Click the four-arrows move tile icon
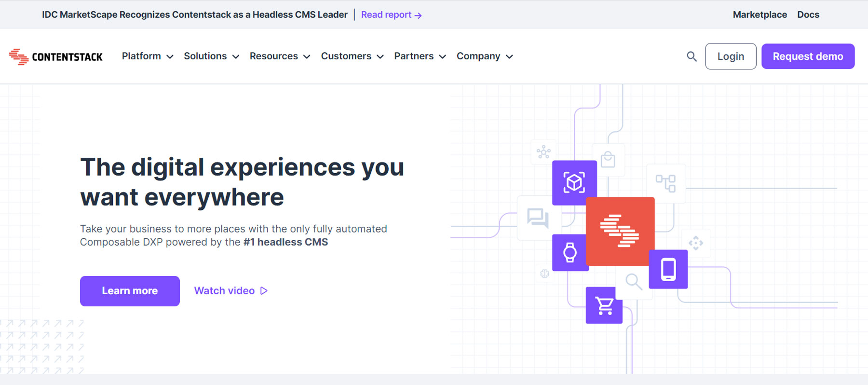This screenshot has width=868, height=385. click(x=696, y=243)
